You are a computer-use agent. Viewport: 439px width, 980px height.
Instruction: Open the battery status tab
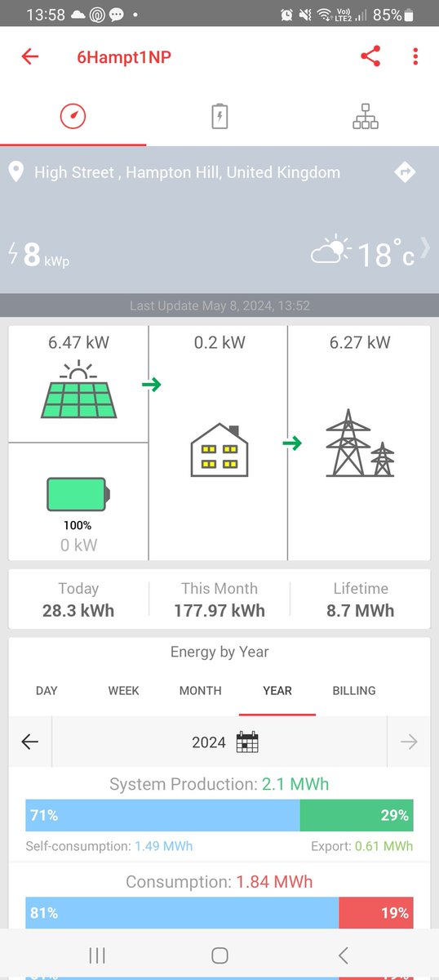pos(219,117)
